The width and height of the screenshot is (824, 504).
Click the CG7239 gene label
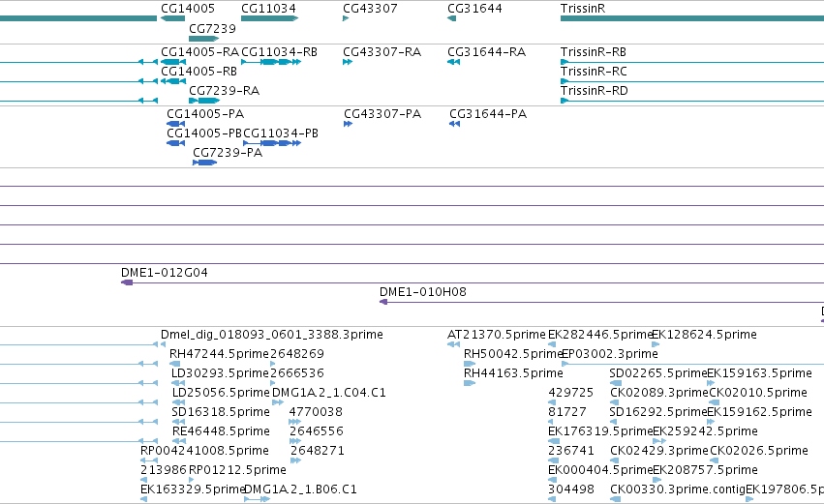[212, 28]
